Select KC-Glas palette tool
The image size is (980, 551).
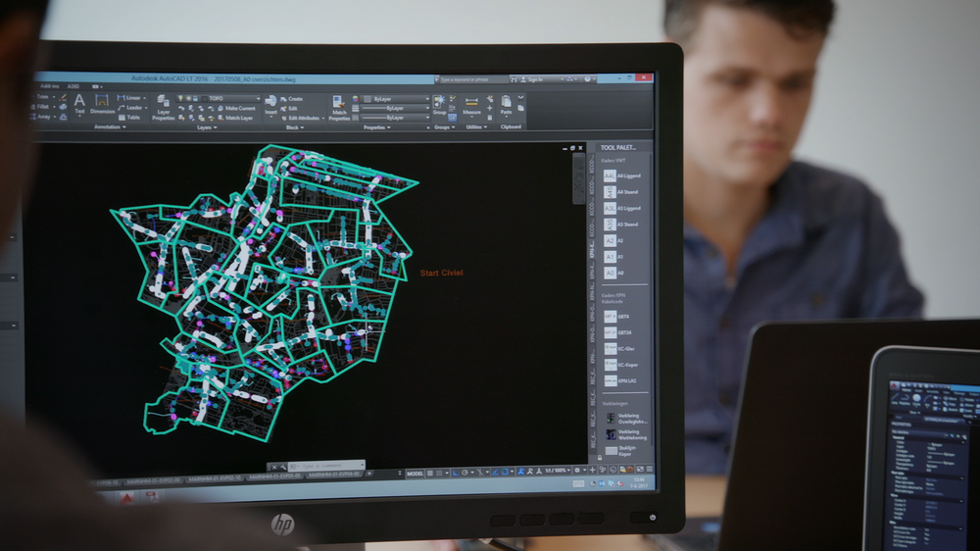pos(619,349)
